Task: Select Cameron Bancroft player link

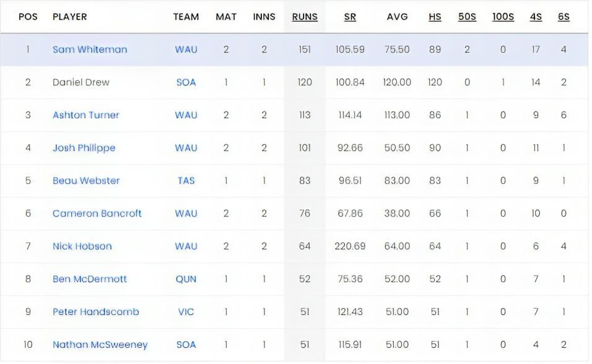Action: [x=97, y=214]
